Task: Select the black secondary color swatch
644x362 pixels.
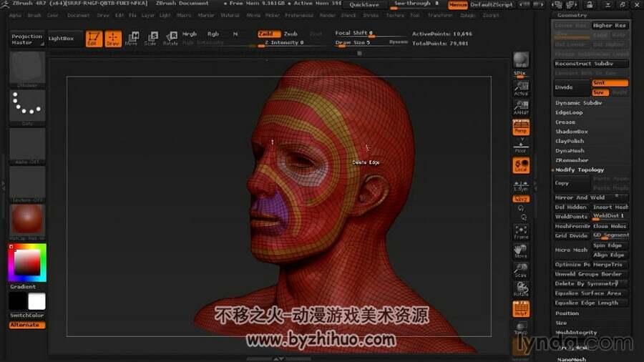Action: click(18, 302)
